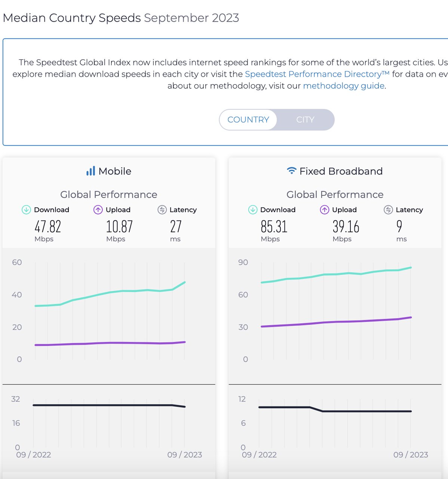
Task: Click the Fixed Broadband section heading
Action: coord(341,171)
